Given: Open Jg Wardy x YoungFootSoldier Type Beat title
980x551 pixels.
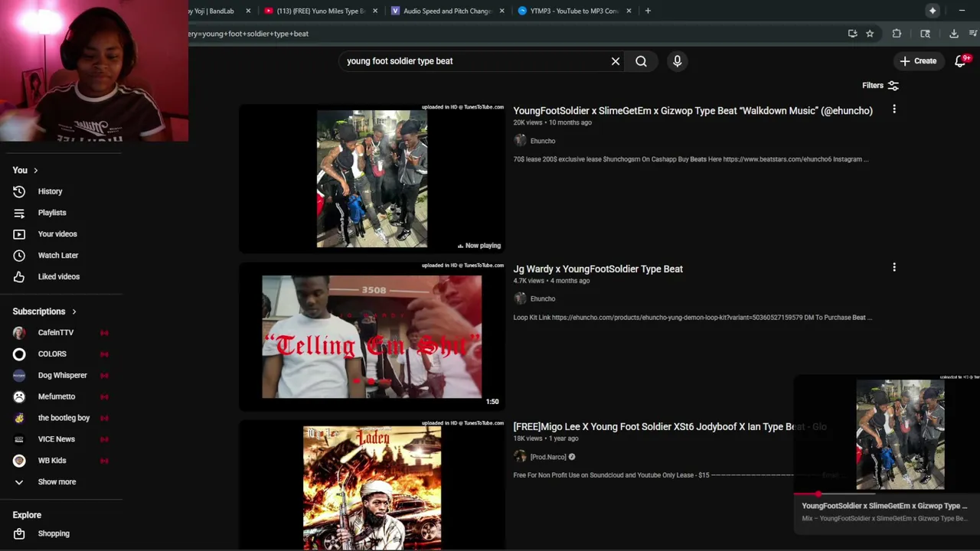Looking at the screenshot, I should pyautogui.click(x=598, y=269).
